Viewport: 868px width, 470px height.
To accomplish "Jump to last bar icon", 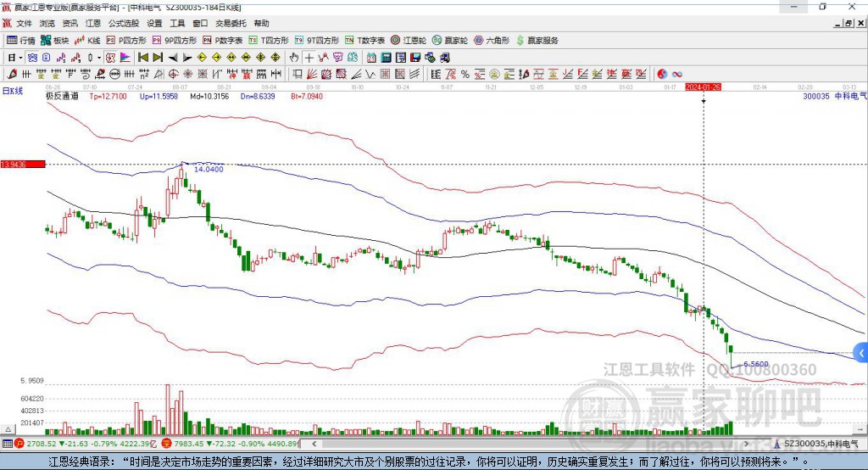I will pyautogui.click(x=158, y=58).
